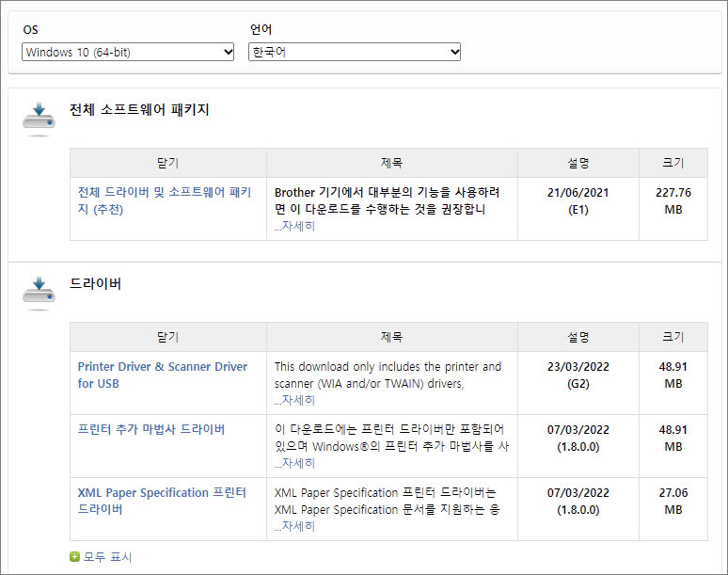
Task: Open 전체 드라이버 및 소프트웨어 패키지 (추천) link
Action: [x=165, y=200]
